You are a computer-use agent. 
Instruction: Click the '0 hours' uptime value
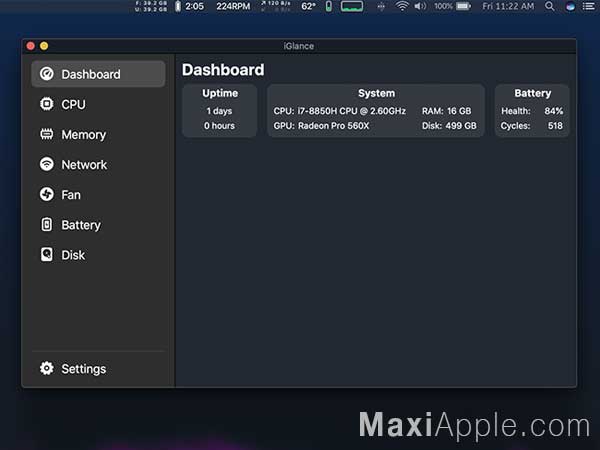pos(219,126)
